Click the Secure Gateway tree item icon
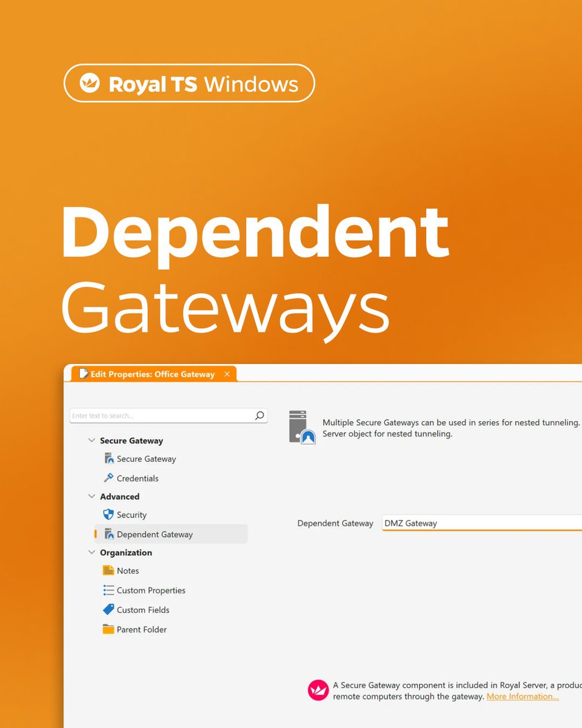582x728 pixels. 109,459
